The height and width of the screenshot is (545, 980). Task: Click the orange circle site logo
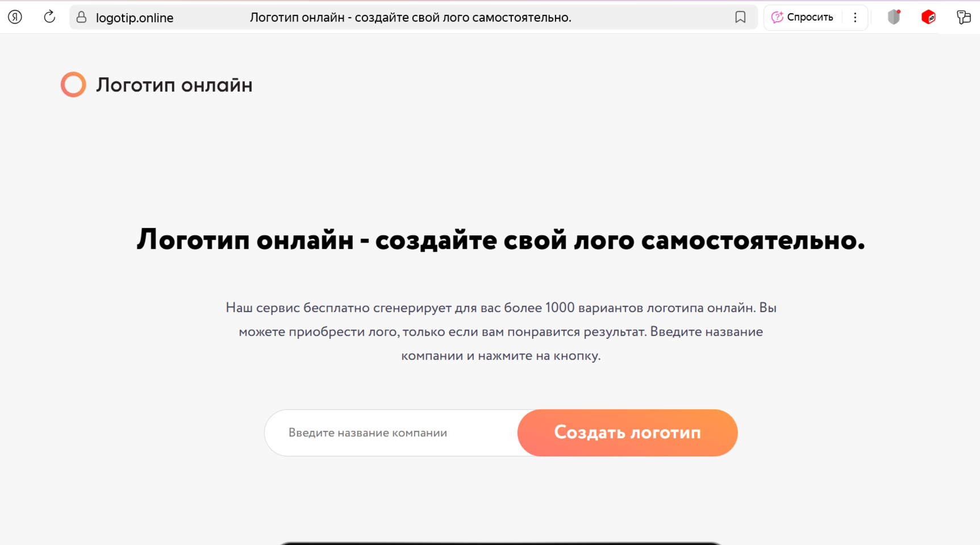click(73, 85)
